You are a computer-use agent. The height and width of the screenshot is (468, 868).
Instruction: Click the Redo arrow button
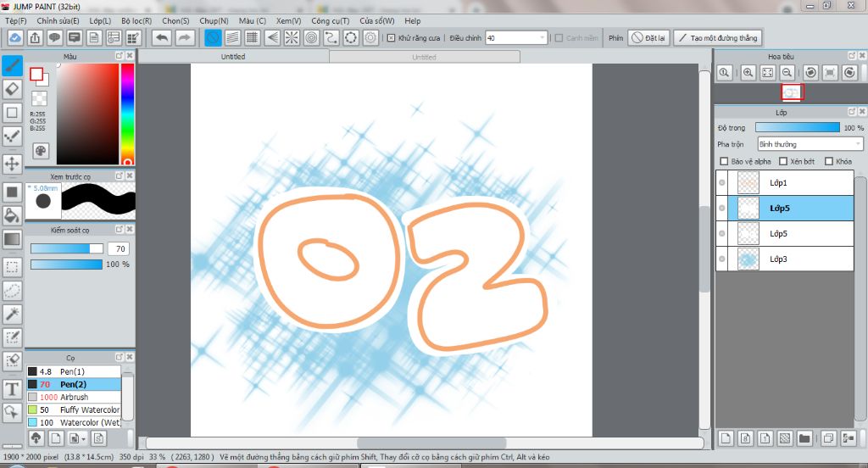185,37
